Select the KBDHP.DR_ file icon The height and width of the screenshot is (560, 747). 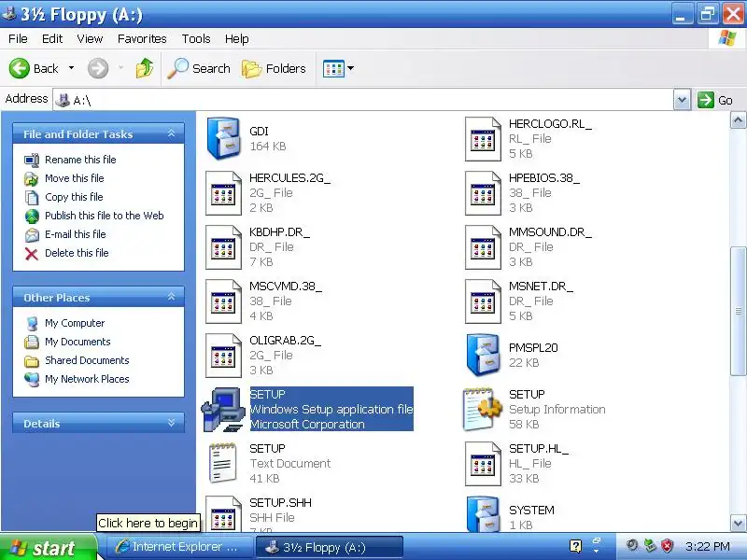click(x=223, y=247)
